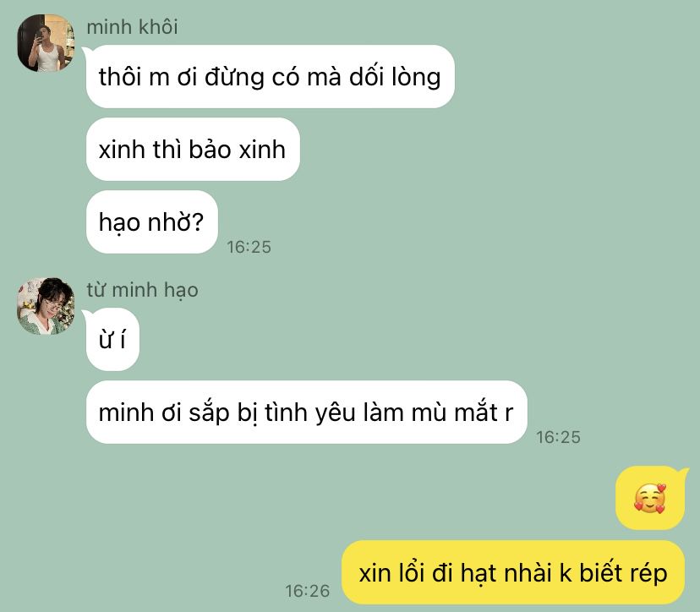Tap the sender name minh khôi
This screenshot has width=700, height=612.
(x=132, y=27)
